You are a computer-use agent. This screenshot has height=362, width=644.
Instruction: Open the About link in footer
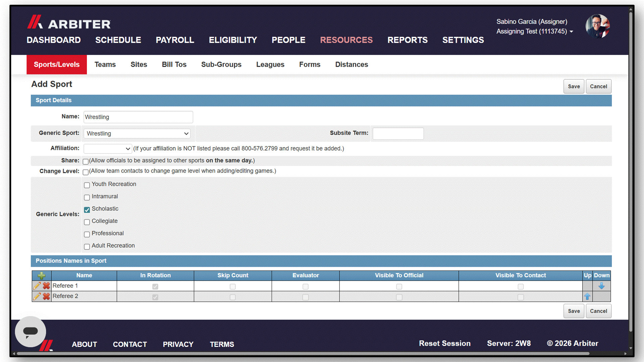pyautogui.click(x=84, y=344)
